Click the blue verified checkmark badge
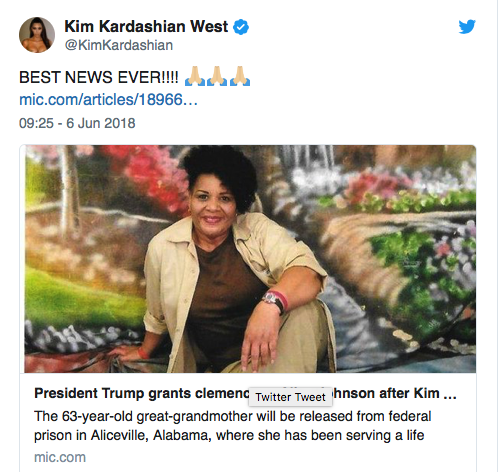498x472 pixels. pos(241,27)
